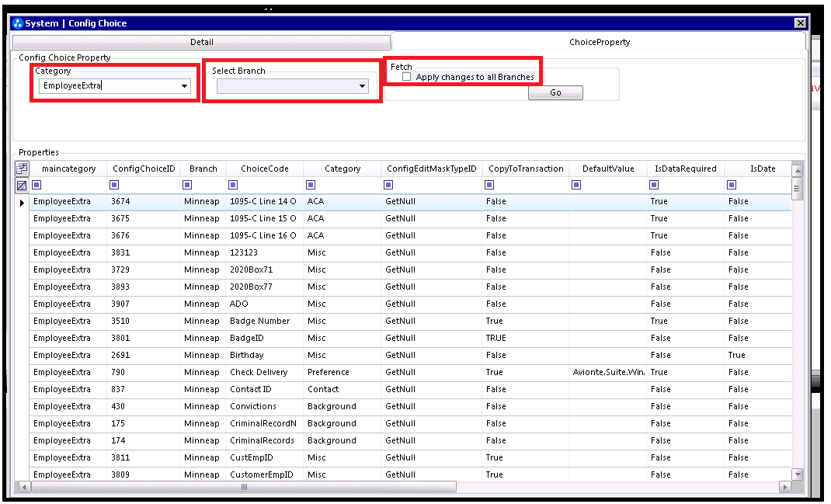Screen dimensions: 831x504
Task: Select the '2020Box71' cell
Action: [265, 269]
